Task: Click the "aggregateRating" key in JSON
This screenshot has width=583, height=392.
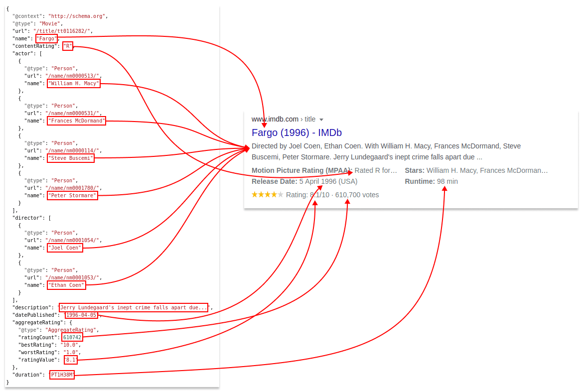Action: coord(37,323)
